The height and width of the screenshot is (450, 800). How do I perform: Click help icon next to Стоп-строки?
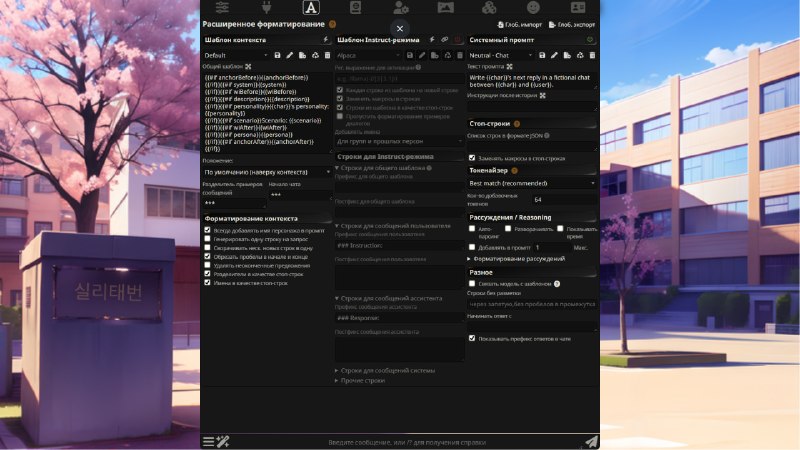click(x=517, y=123)
